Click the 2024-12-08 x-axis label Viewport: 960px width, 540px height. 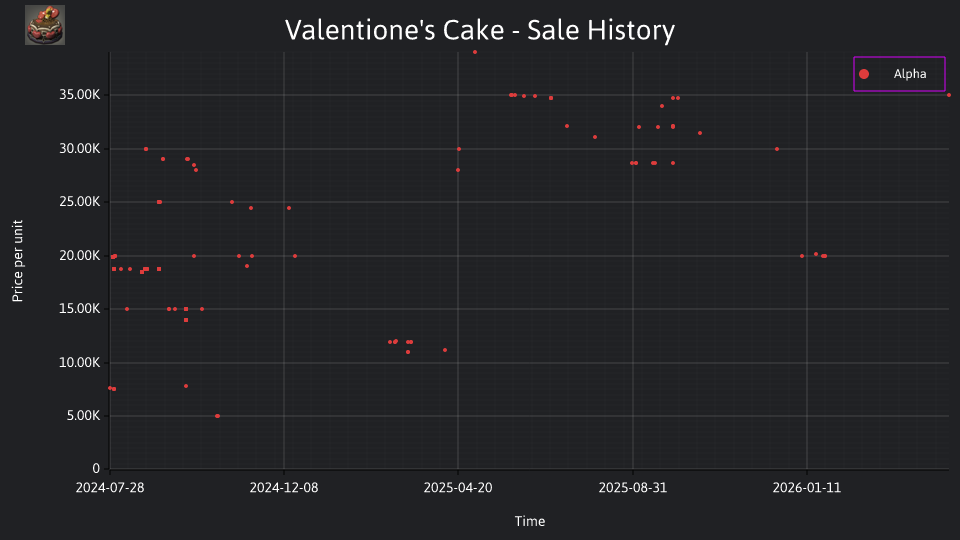coord(284,488)
